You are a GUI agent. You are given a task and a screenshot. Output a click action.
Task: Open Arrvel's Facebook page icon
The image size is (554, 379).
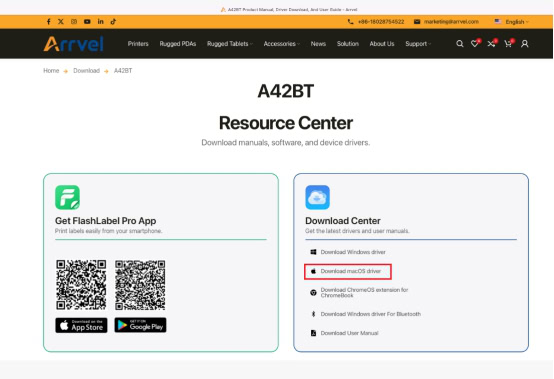coord(48,22)
